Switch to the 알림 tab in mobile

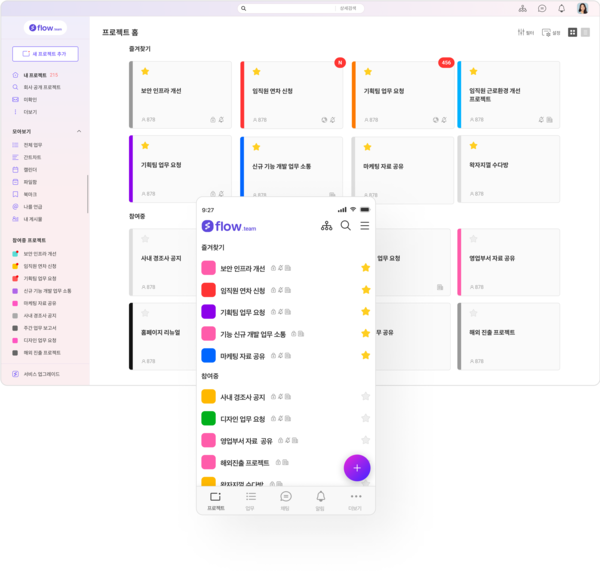click(321, 500)
